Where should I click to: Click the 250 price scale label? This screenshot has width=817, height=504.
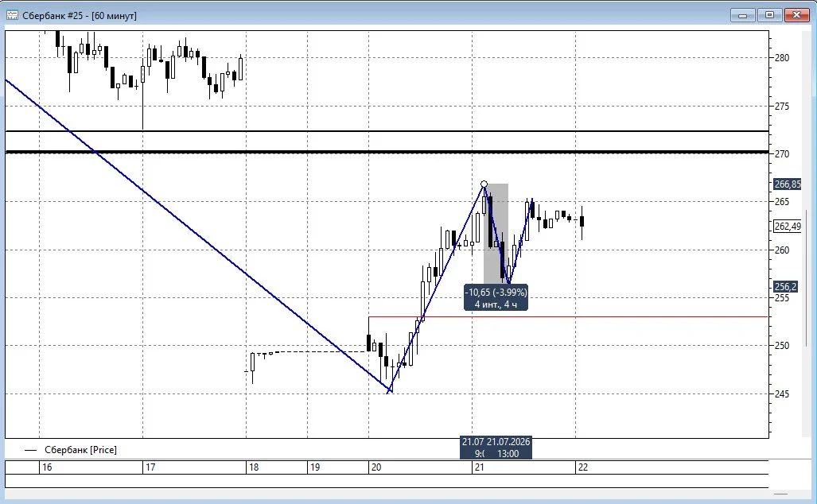tap(782, 346)
